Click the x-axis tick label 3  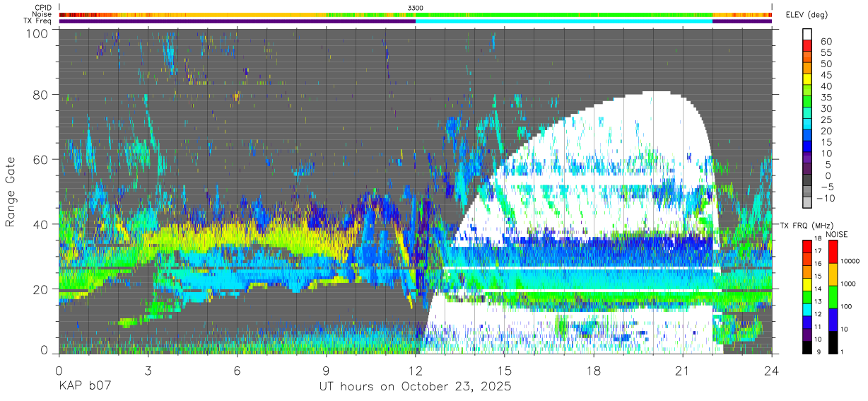(x=148, y=371)
